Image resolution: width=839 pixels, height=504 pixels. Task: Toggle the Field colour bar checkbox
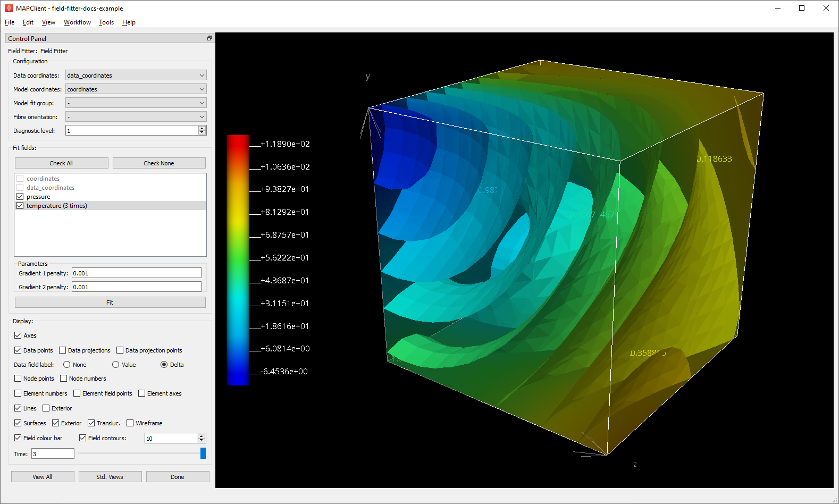tap(18, 438)
